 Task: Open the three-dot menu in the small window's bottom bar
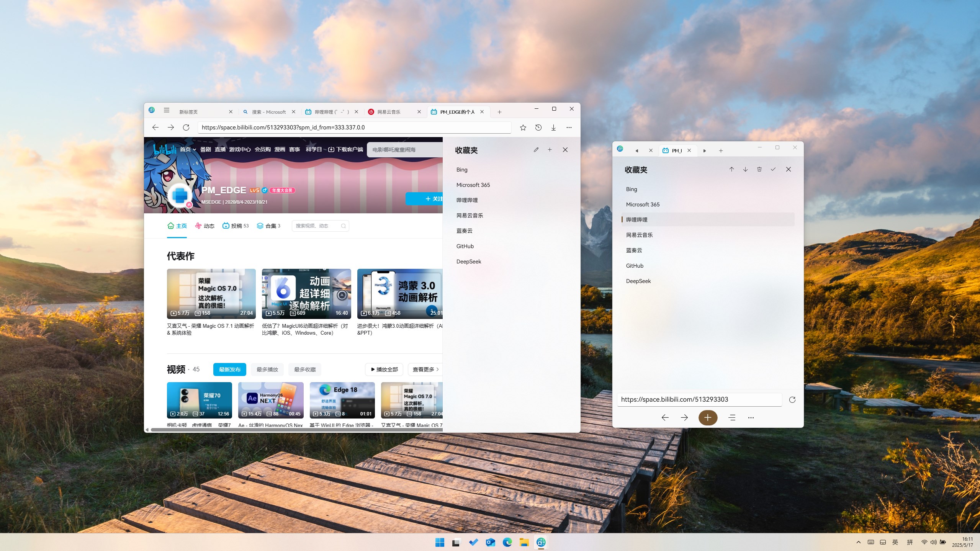751,418
